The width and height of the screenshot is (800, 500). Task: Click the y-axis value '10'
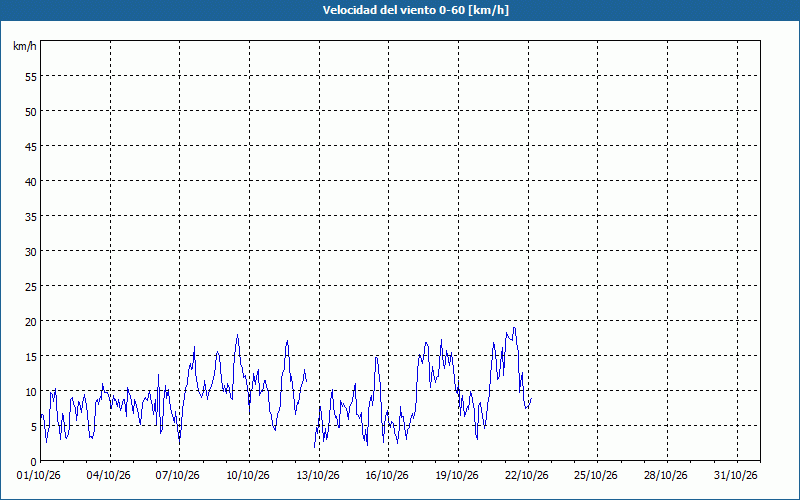pyautogui.click(x=31, y=392)
